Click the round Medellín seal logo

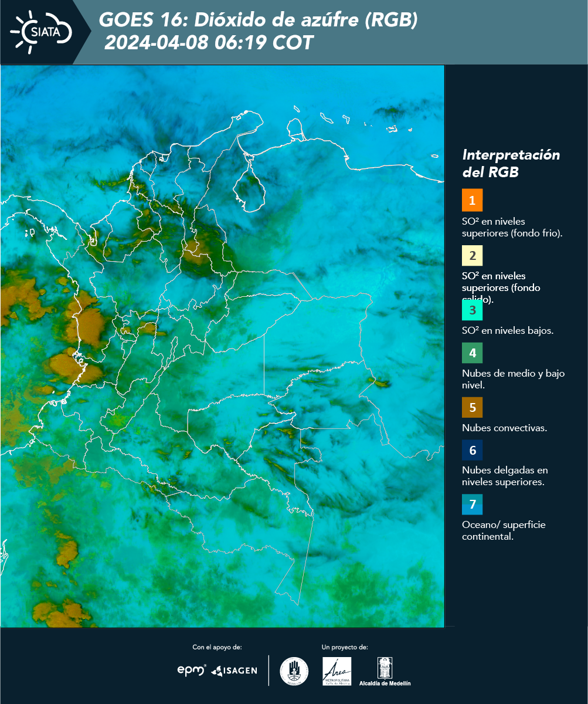294,671
